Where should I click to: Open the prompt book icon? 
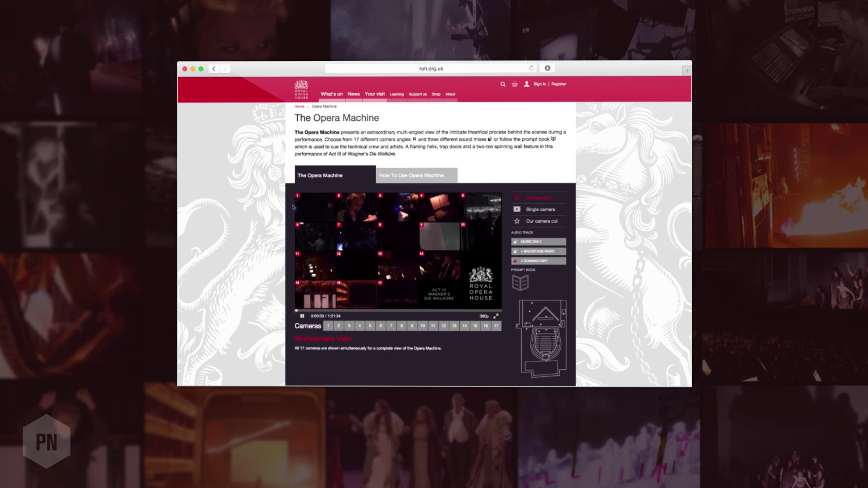[520, 283]
